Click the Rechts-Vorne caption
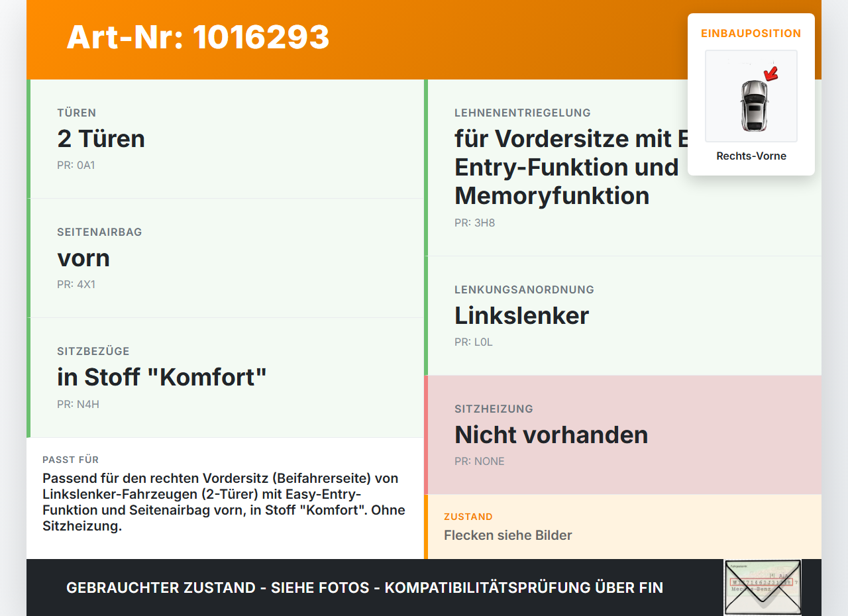 751,156
